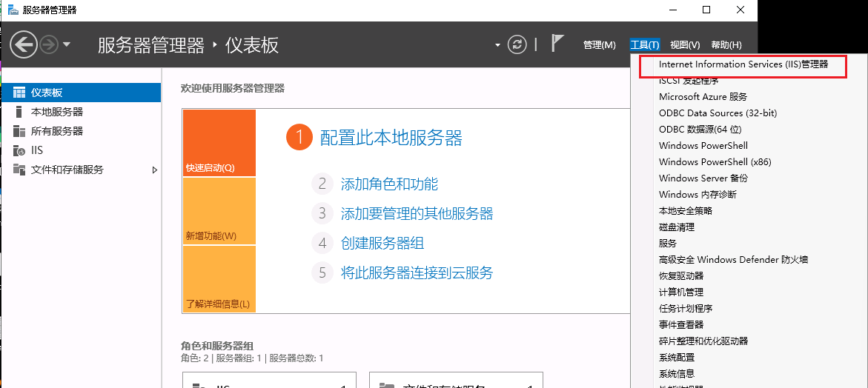This screenshot has width=868, height=388.
Task: Click the 角色和服务器组 heading
Action: point(217,346)
